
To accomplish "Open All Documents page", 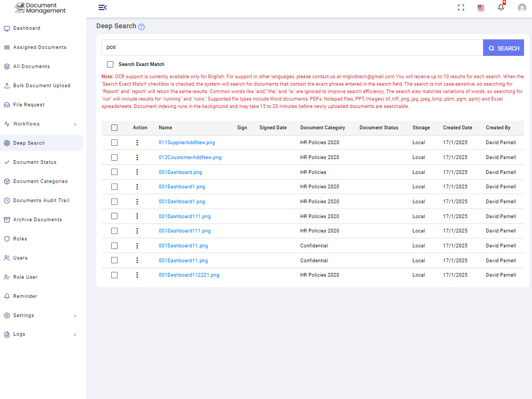I will pyautogui.click(x=31, y=66).
